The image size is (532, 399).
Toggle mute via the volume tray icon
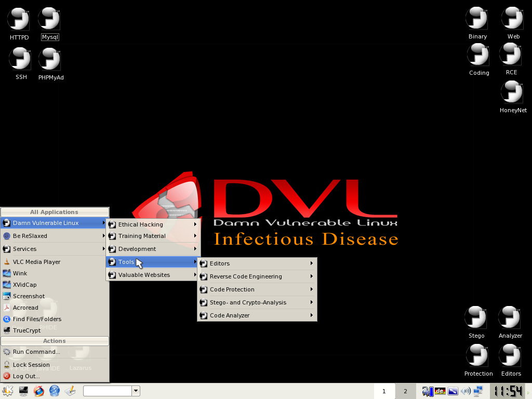point(465,391)
